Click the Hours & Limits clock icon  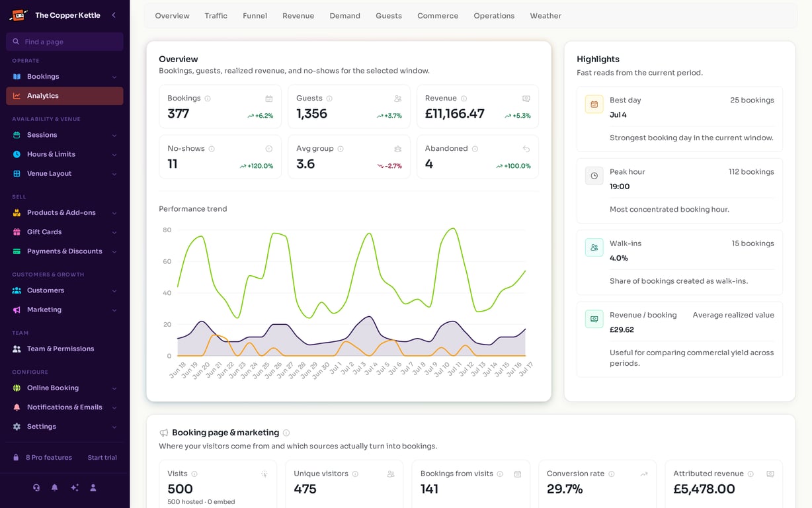coord(17,154)
